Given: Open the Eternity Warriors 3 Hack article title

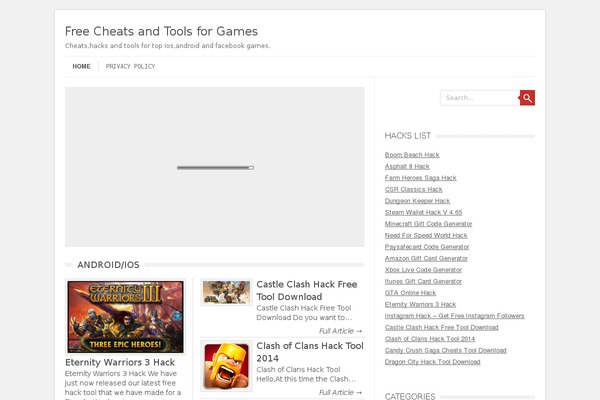Looking at the screenshot, I should click(x=120, y=362).
